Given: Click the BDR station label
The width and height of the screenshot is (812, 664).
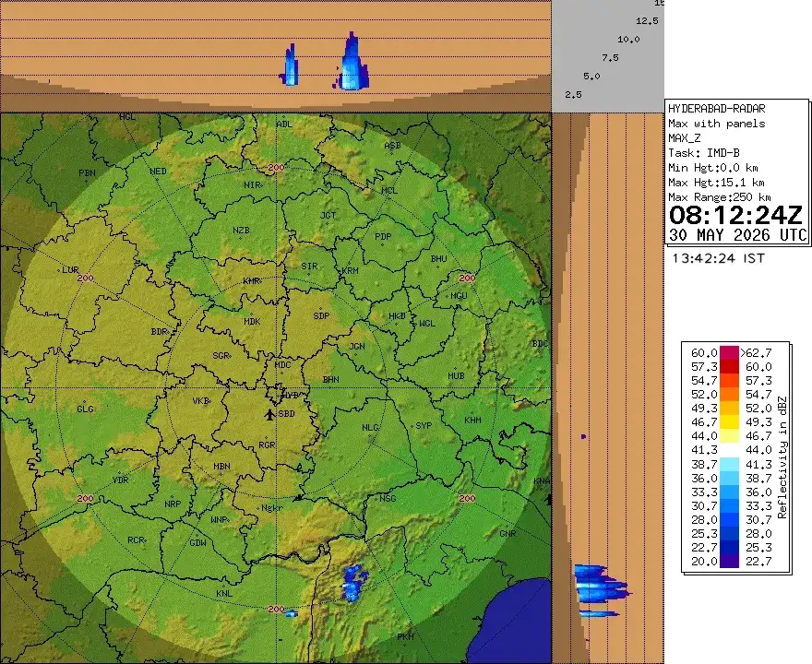Looking at the screenshot, I should 160,331.
